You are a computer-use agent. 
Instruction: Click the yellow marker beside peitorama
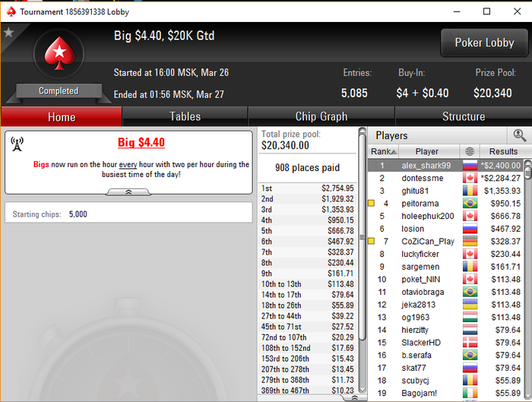click(371, 203)
